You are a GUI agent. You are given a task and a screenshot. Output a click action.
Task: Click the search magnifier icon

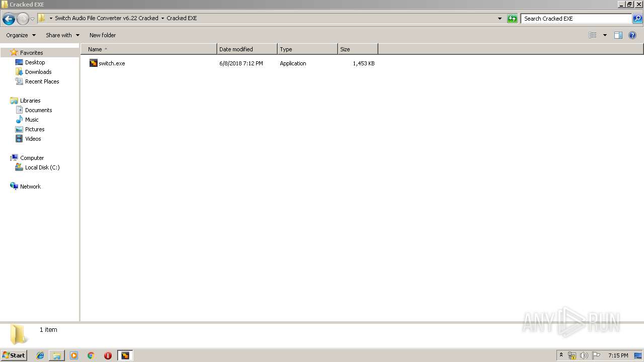point(637,19)
